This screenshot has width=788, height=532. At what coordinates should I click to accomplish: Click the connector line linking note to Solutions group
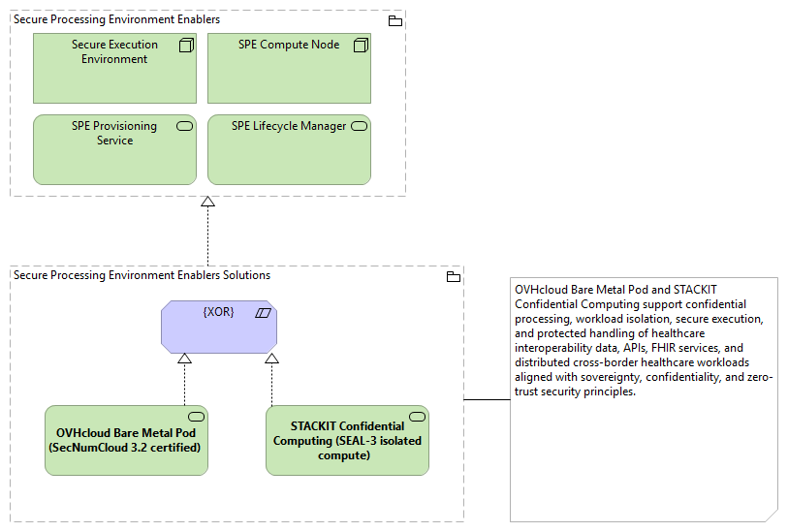pyautogui.click(x=487, y=400)
